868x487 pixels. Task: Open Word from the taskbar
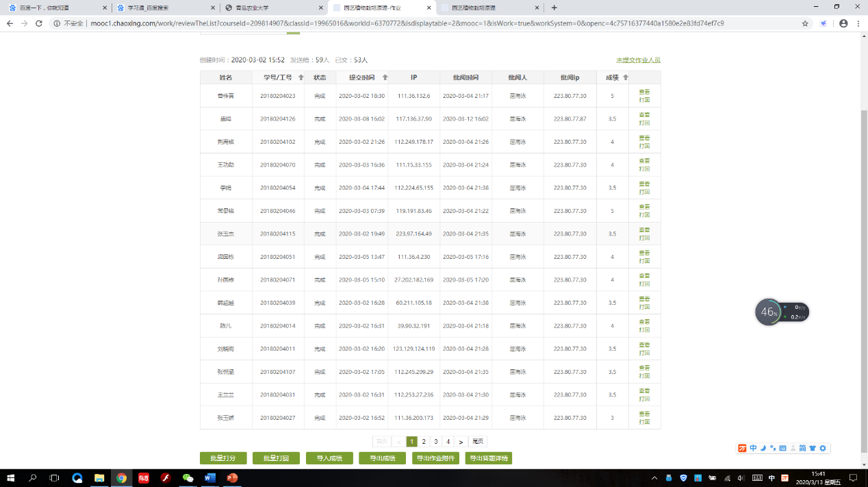click(210, 477)
